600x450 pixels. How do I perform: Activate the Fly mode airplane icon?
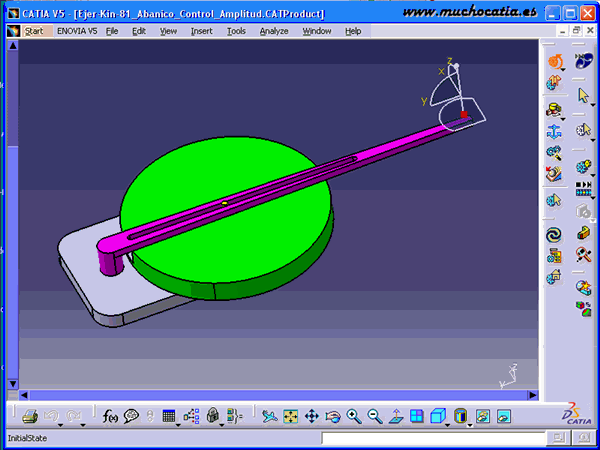point(269,416)
